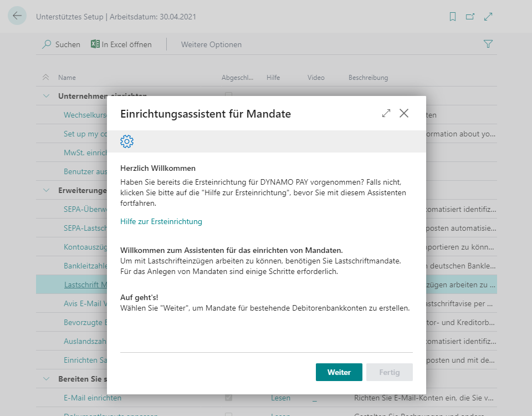The image size is (532, 416).
Task: Toggle the Abgeschlossen checkbox for Unternehmen einrichten
Action: click(228, 95)
